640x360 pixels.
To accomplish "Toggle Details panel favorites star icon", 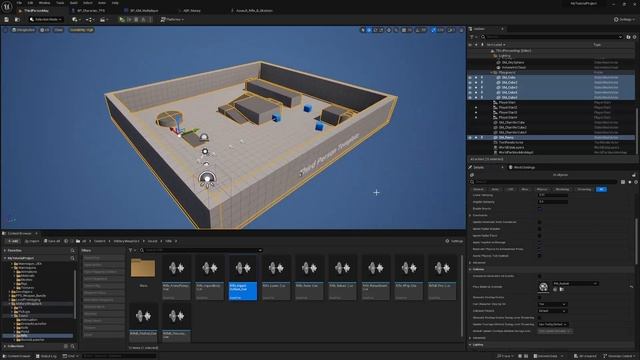I will [630, 182].
